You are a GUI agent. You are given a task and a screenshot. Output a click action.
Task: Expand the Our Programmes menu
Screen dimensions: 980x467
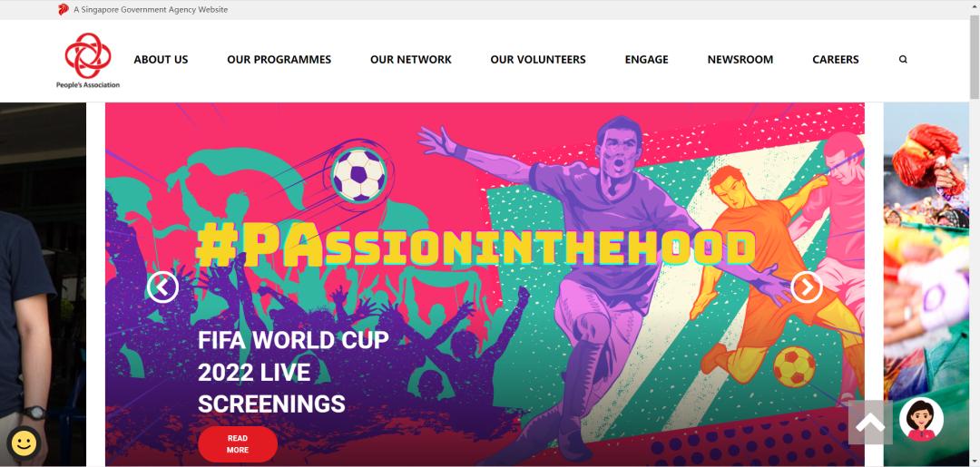coord(279,59)
